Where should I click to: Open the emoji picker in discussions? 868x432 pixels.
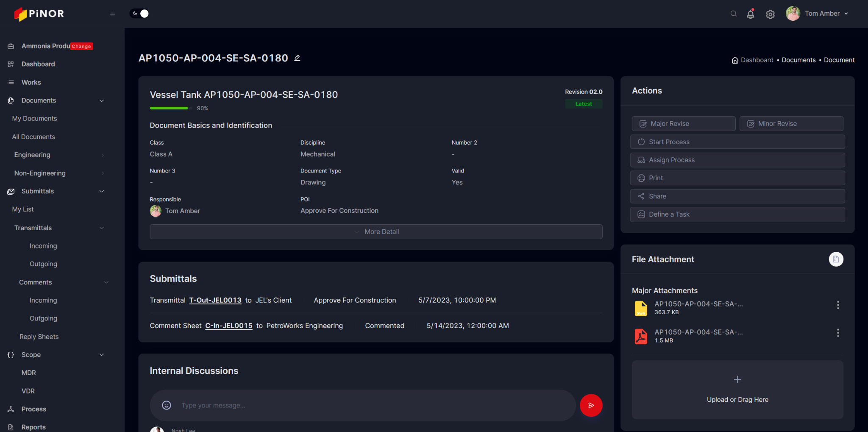(167, 405)
